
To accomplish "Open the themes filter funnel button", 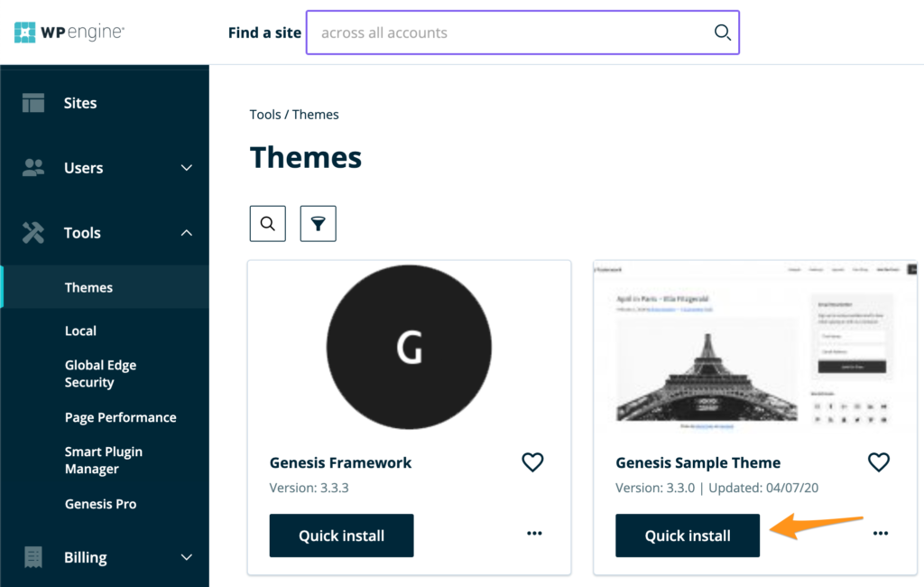I will point(318,224).
